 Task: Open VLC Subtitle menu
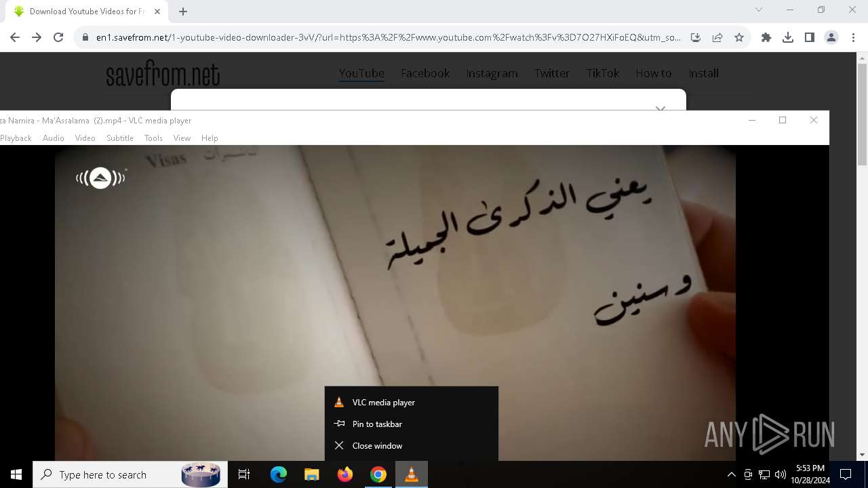tap(119, 138)
